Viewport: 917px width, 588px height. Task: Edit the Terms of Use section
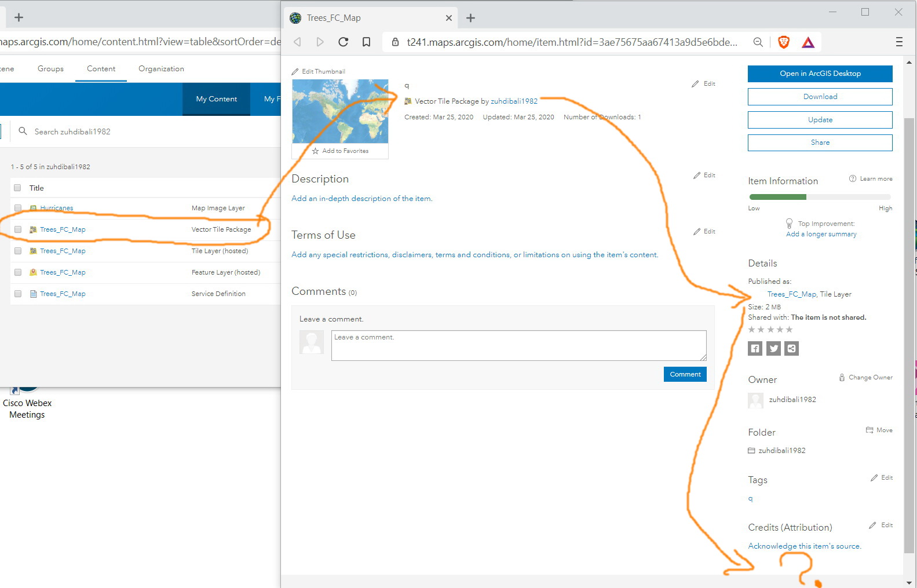coord(704,231)
